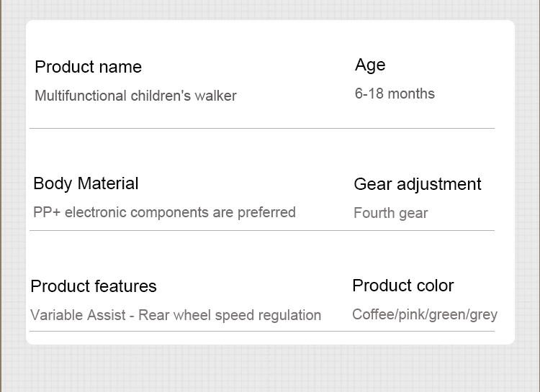Click the phrase "Rear wheel speed regulation"
Screen dimensions: 540x392
230,315
